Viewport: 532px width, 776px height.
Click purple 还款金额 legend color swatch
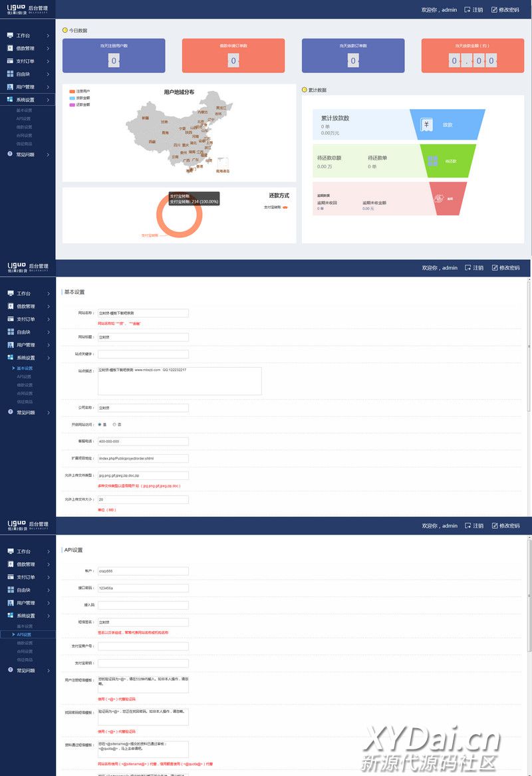(x=72, y=104)
